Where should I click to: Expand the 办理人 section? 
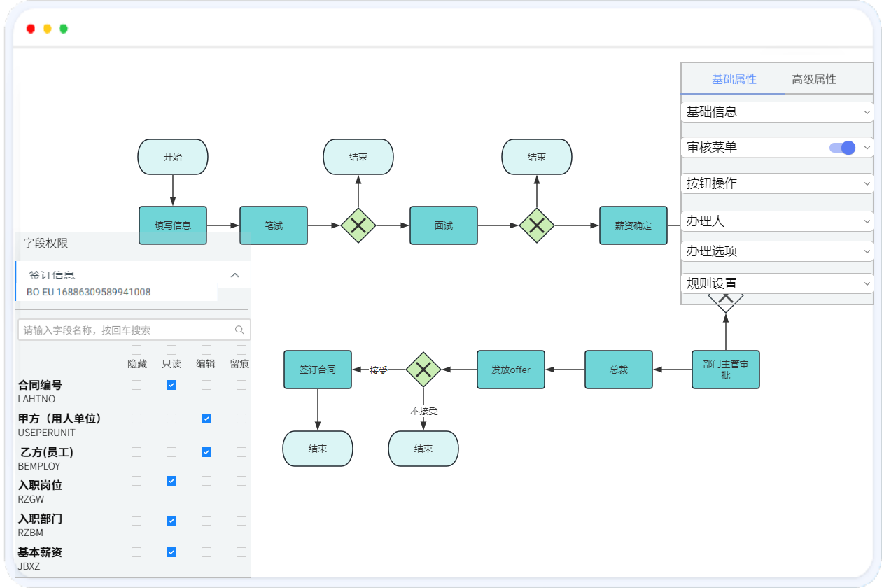click(x=777, y=221)
